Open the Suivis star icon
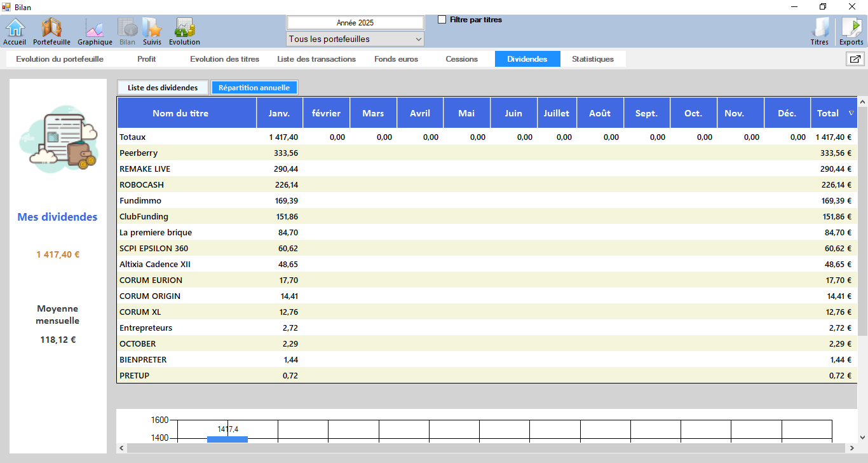 (152, 31)
